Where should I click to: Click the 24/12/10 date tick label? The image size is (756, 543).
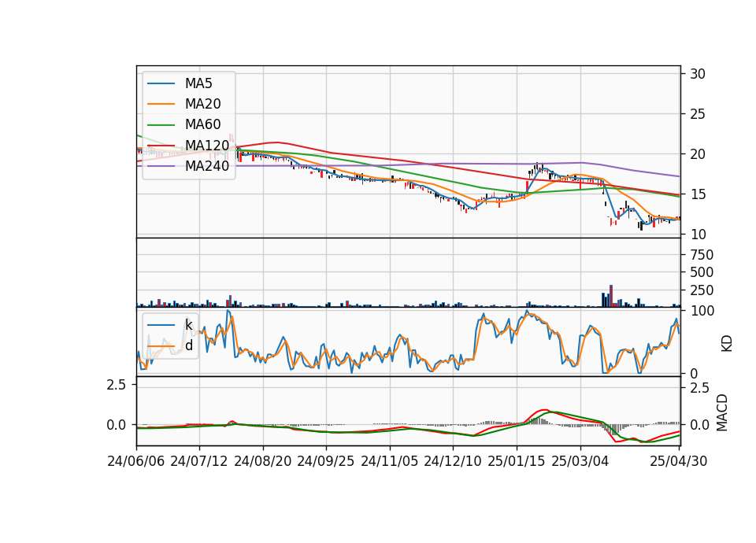pyautogui.click(x=452, y=461)
